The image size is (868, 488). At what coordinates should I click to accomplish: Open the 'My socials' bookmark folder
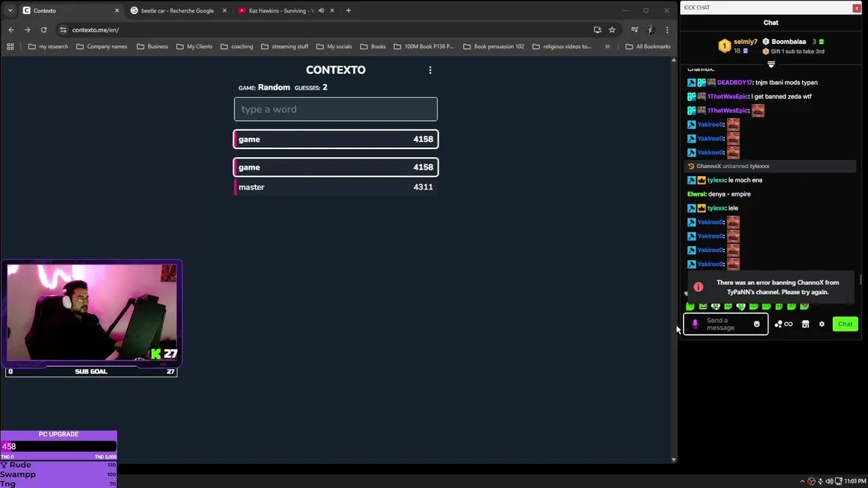pos(334,47)
